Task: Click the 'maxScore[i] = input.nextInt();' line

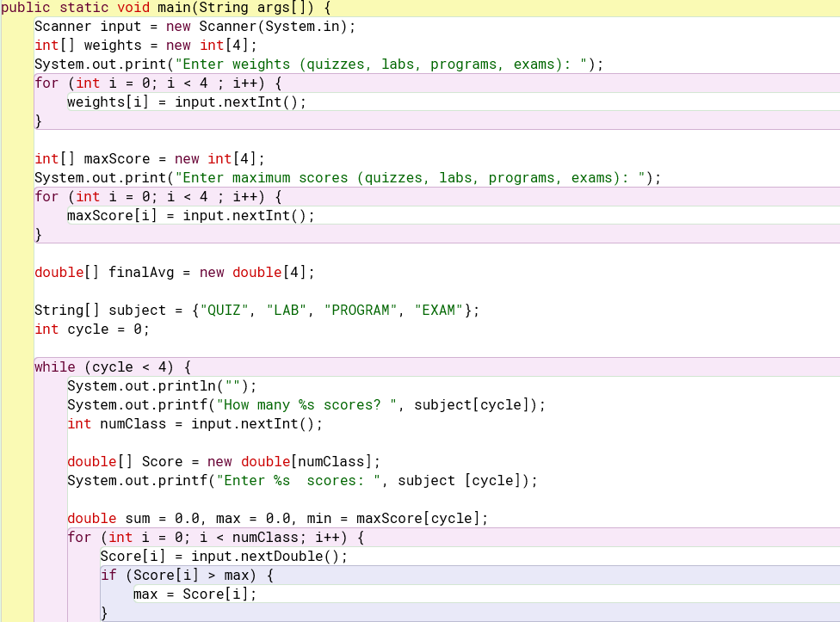Action: [x=191, y=216]
